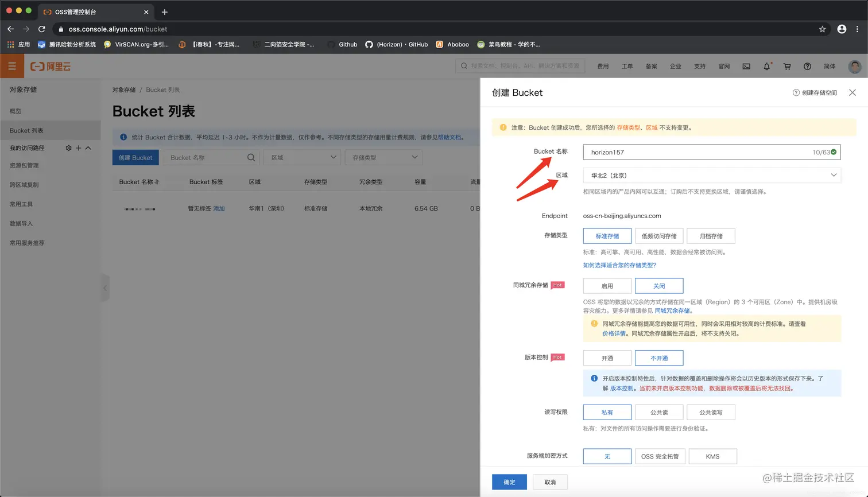Image resolution: width=868 pixels, height=497 pixels.
Task: Set read/write permission to 公共读
Action: pyautogui.click(x=659, y=412)
